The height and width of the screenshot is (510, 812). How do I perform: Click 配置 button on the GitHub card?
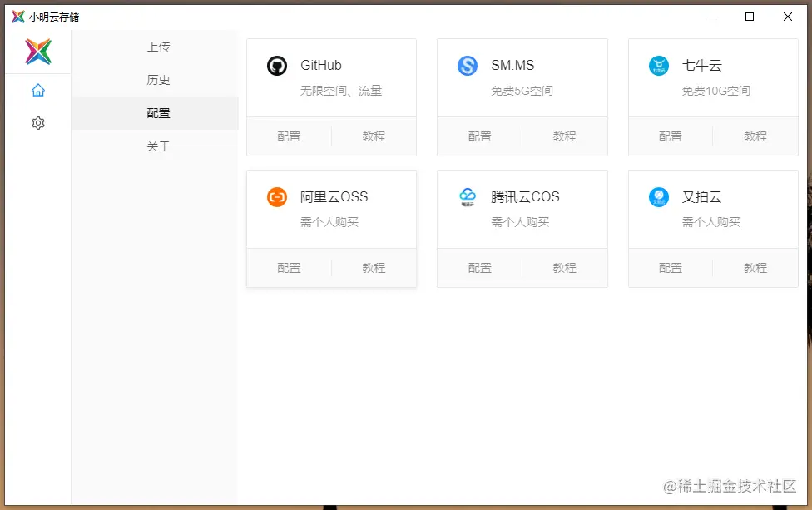(289, 136)
